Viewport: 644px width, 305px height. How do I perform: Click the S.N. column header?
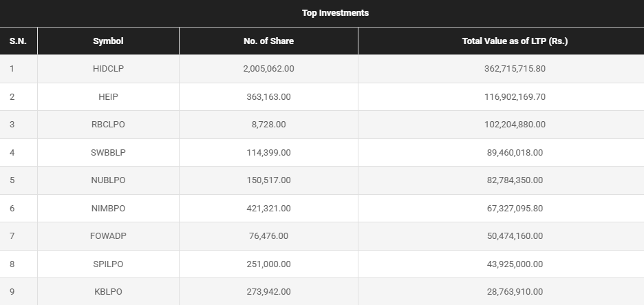18,41
